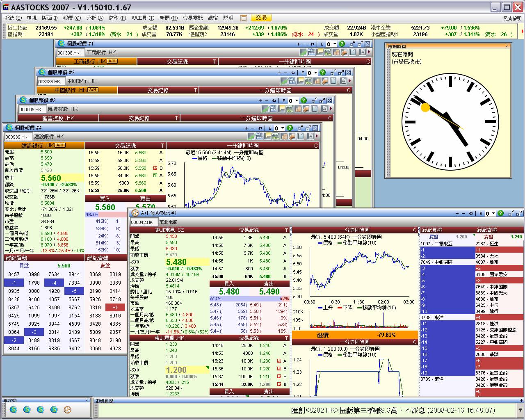Viewport: 525px width, 420px height.
Task: Click the document page icon in 個股報價 #4
Action: point(300,136)
